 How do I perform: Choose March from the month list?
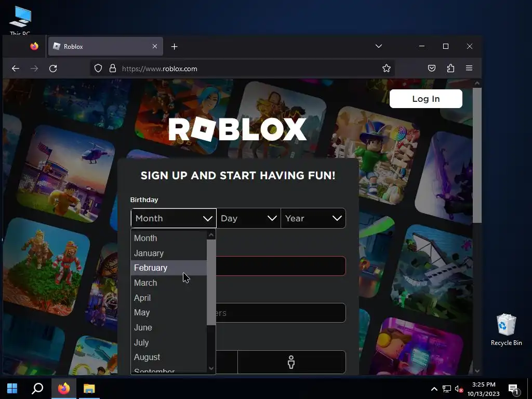(169, 283)
